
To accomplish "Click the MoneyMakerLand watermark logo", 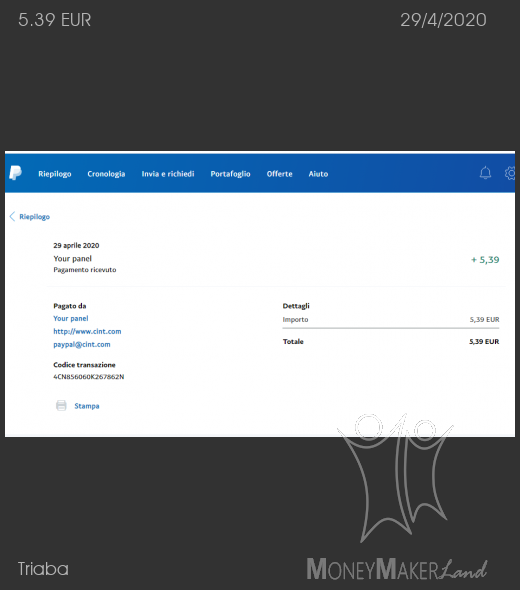I will (397, 497).
